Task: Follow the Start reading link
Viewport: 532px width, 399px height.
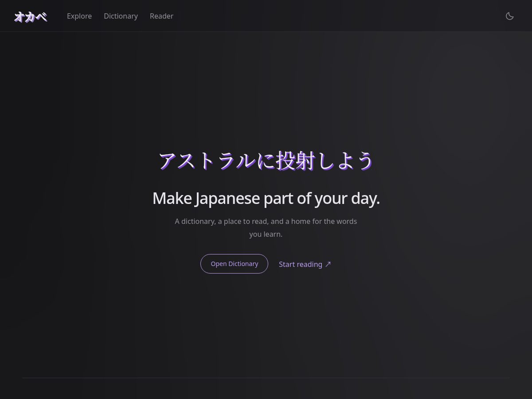Action: pyautogui.click(x=305, y=264)
